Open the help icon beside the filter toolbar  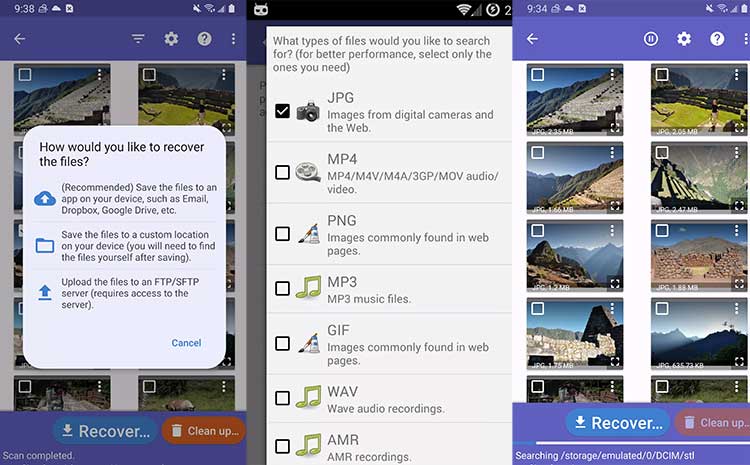[204, 39]
